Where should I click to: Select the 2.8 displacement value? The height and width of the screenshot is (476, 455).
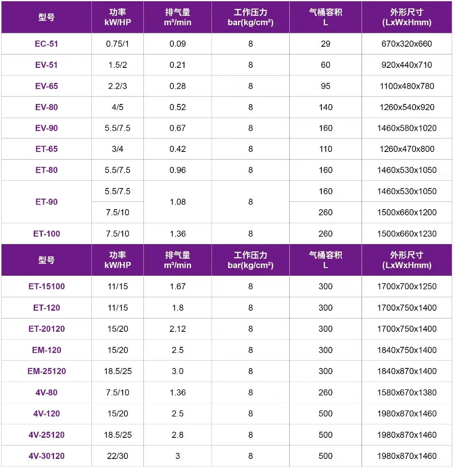coord(178,435)
